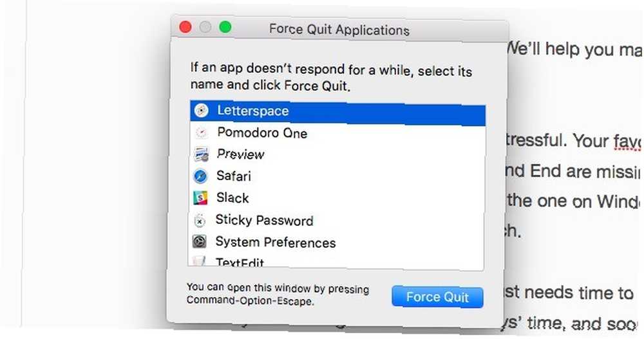Click the System Preferences gear icon
This screenshot has height=339, width=644.
click(x=200, y=242)
